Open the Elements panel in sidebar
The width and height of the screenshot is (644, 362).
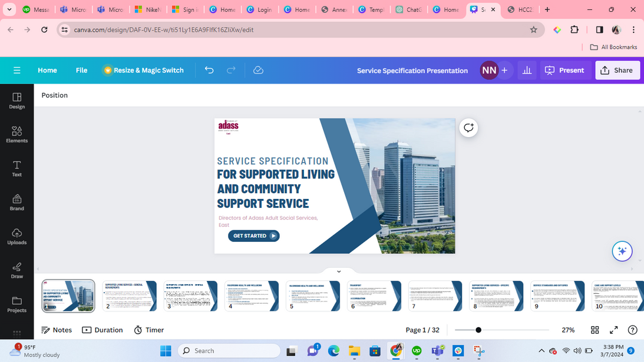(x=16, y=134)
